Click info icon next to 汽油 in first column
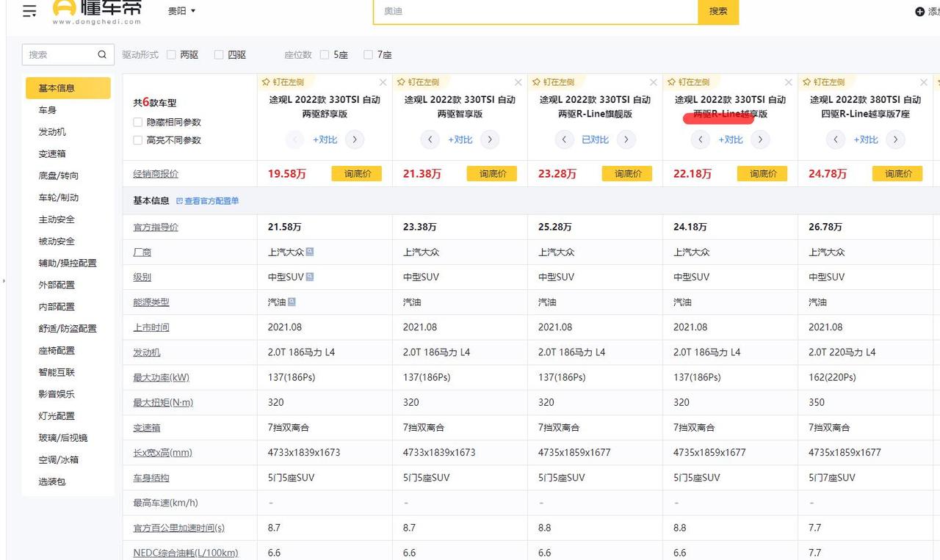This screenshot has width=940, height=560. (292, 302)
